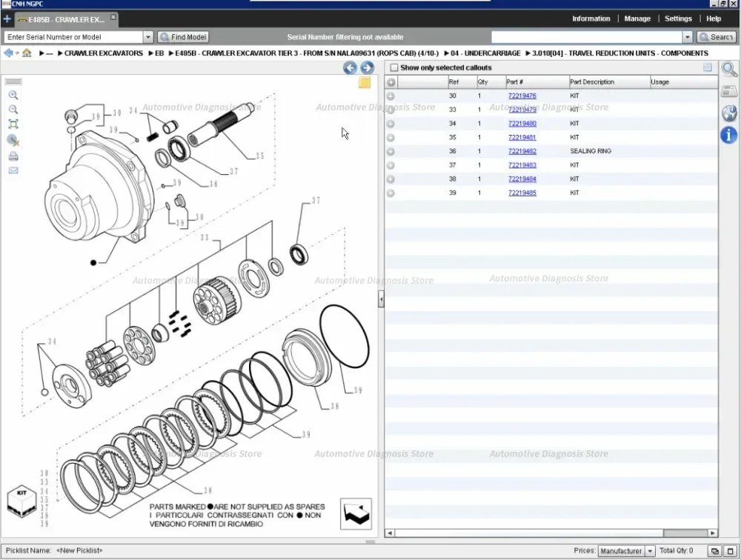Click the diagram toolbar drag handle
This screenshot has width=741, height=560.
13,81
